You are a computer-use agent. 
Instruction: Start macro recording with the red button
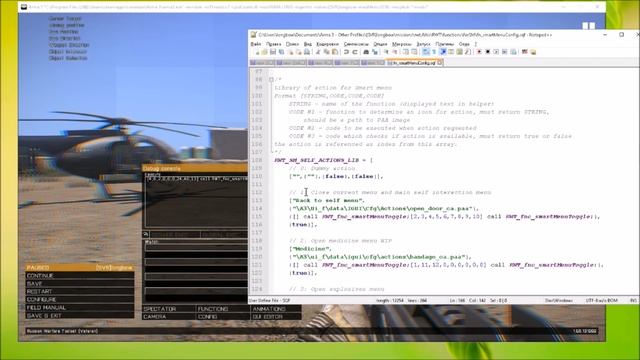coord(479,52)
